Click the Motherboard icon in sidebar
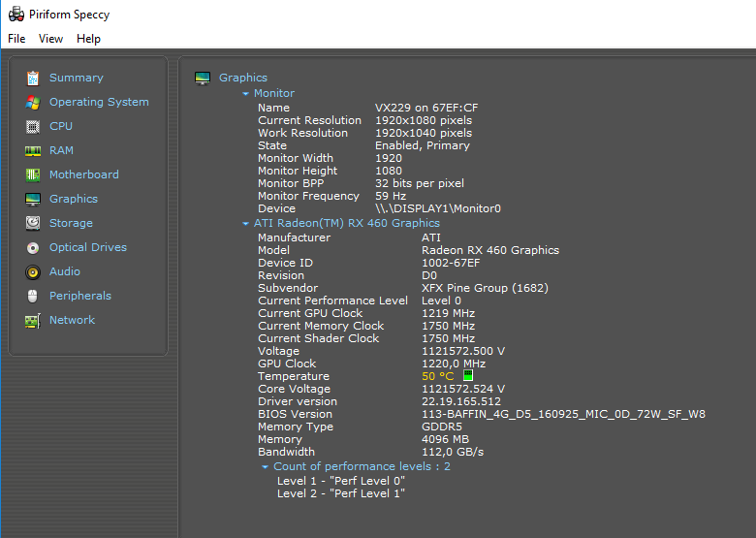Viewport: 756px width, 538px height. pyautogui.click(x=33, y=174)
